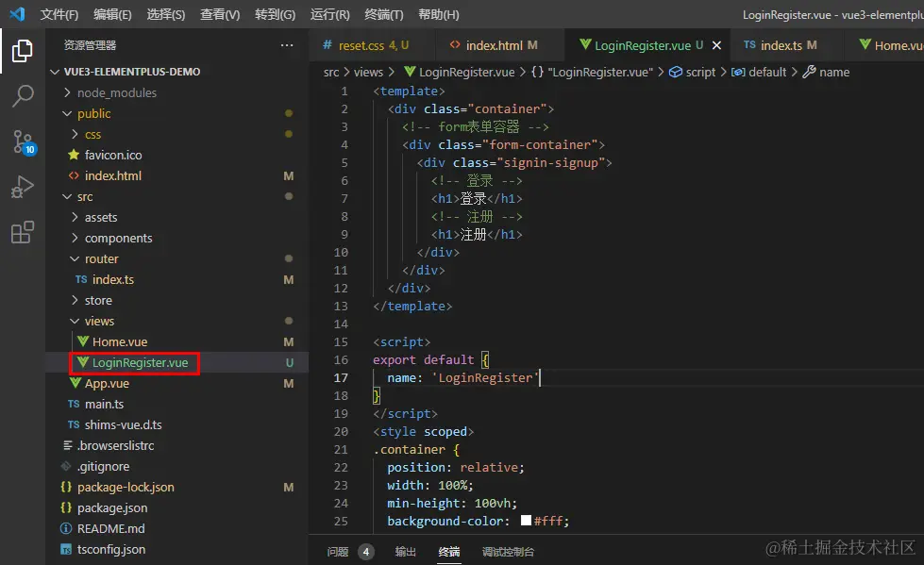Image resolution: width=924 pixels, height=565 pixels.
Task: Click line number 17 in gutter
Action: [x=341, y=377]
